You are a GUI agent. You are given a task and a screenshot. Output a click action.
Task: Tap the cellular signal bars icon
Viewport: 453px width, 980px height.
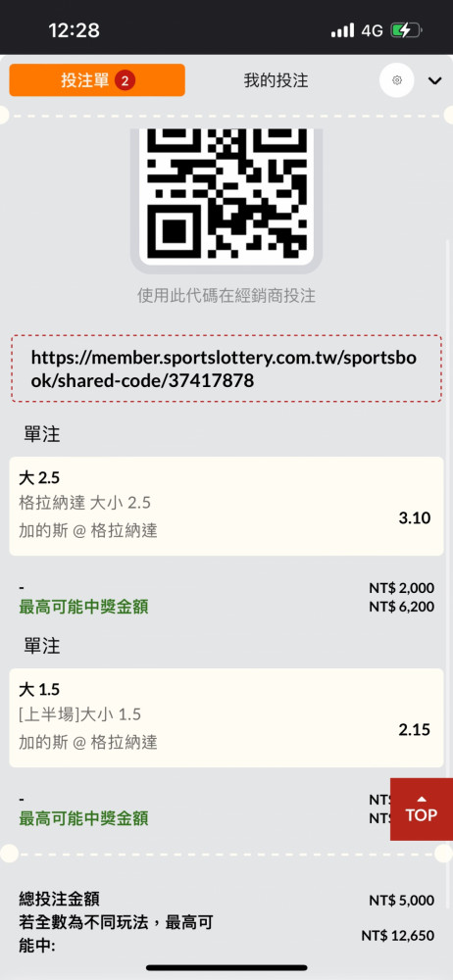342,30
